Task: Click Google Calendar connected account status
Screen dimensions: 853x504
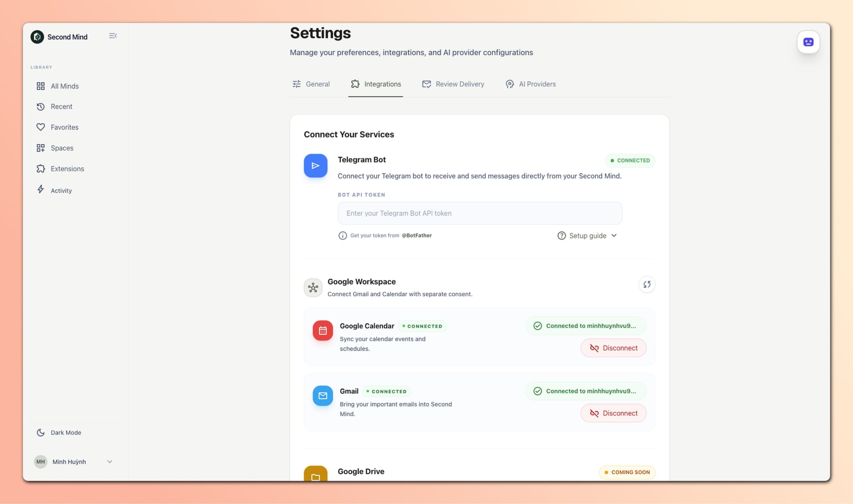Action: click(586, 326)
